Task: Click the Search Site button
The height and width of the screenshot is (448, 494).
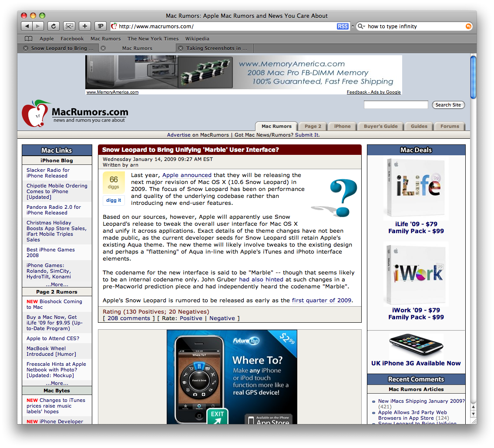Action: pyautogui.click(x=448, y=105)
